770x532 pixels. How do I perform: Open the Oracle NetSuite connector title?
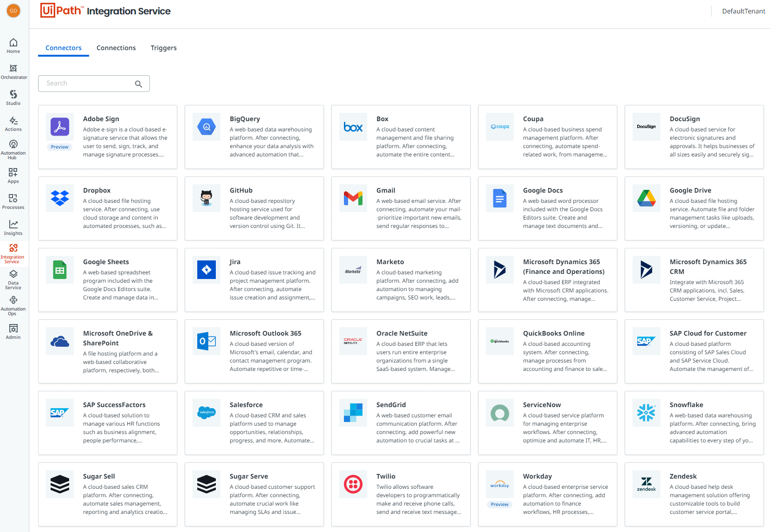pyautogui.click(x=402, y=333)
